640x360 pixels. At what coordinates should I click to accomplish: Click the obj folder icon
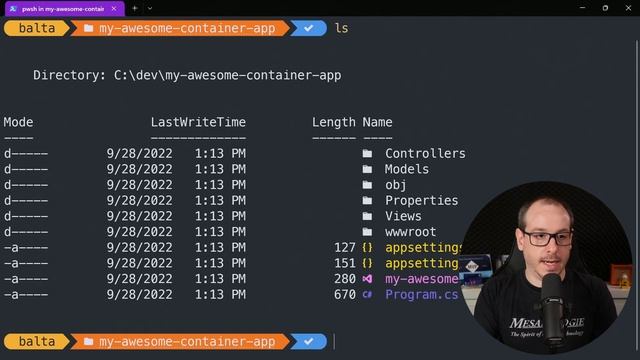pos(367,185)
